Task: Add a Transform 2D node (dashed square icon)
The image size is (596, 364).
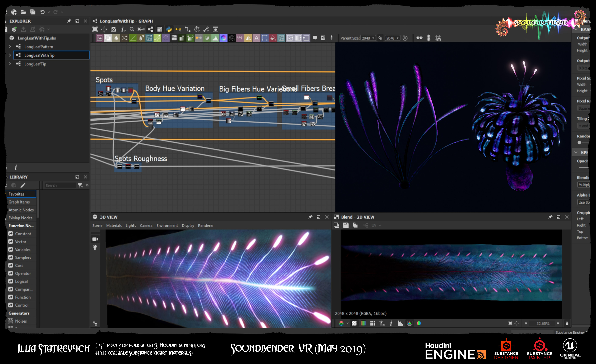Action: [x=265, y=38]
